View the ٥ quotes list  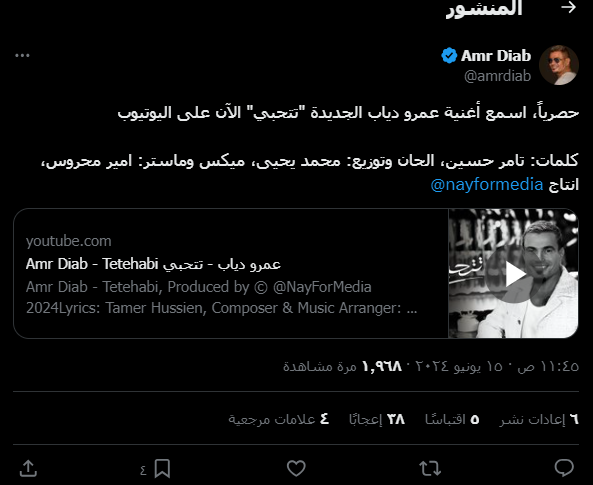(x=452, y=419)
